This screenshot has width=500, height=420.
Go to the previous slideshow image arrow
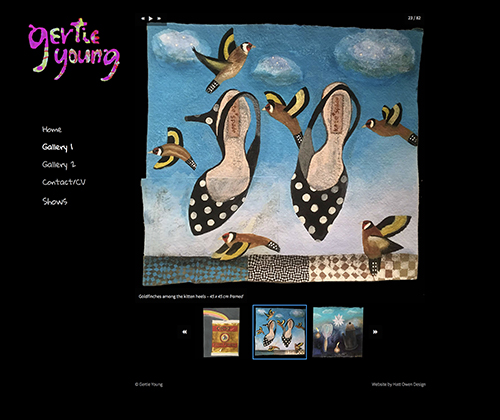coord(143,19)
